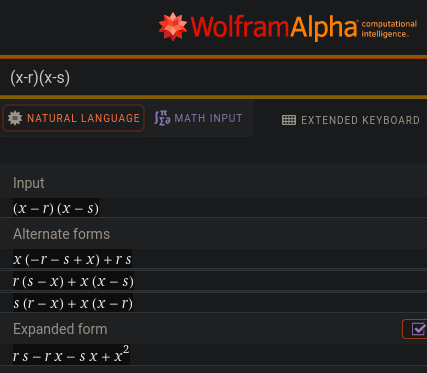Click the Input result (x − r)(x − s)

pyautogui.click(x=56, y=208)
